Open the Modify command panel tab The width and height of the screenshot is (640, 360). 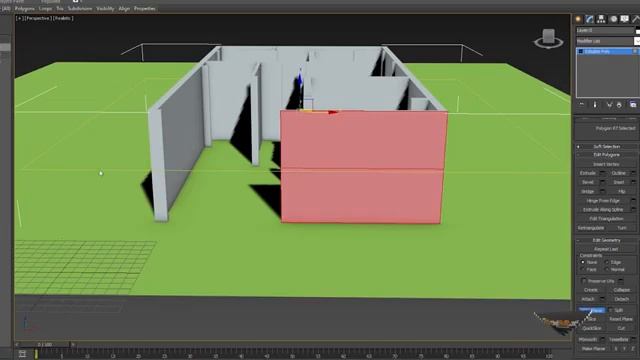589,19
